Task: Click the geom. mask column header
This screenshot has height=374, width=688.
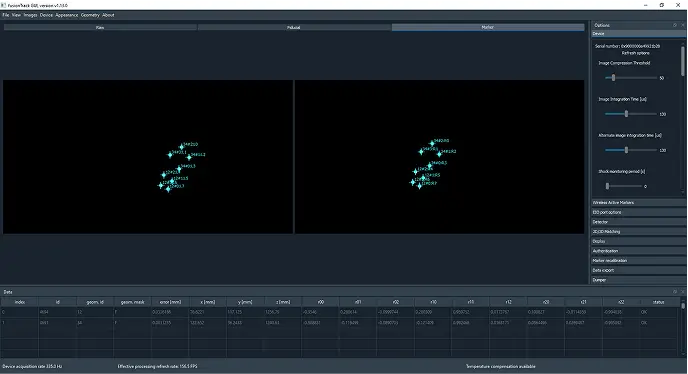Action: click(133, 302)
